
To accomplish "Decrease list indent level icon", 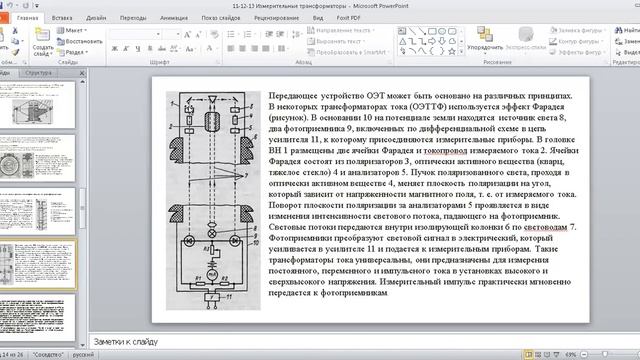I will (x=269, y=35).
